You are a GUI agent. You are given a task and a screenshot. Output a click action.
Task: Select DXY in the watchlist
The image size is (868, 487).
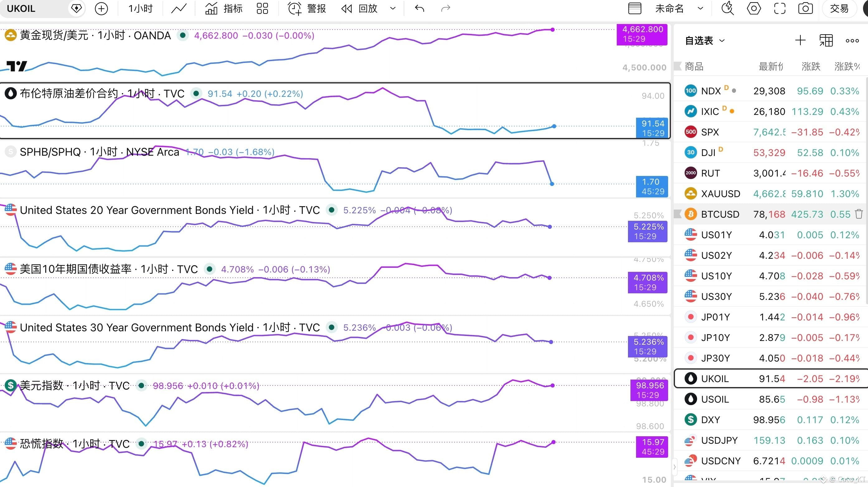click(x=770, y=420)
